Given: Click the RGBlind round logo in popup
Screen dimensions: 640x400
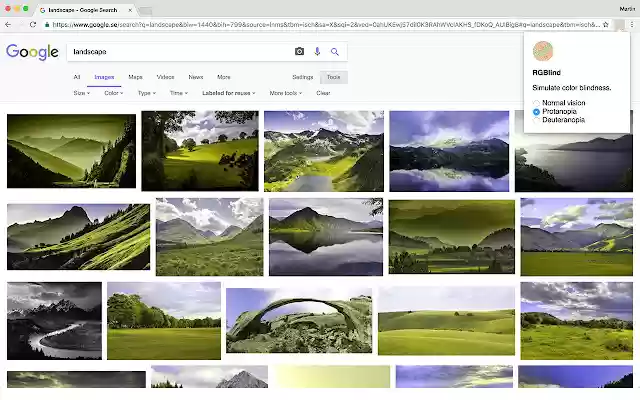Looking at the screenshot, I should [x=542, y=51].
